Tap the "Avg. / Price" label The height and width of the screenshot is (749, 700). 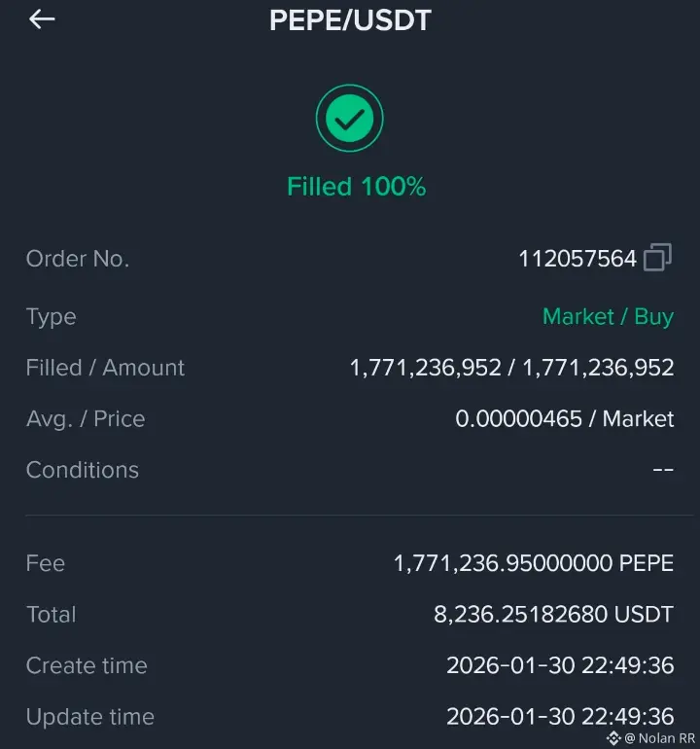coord(86,419)
